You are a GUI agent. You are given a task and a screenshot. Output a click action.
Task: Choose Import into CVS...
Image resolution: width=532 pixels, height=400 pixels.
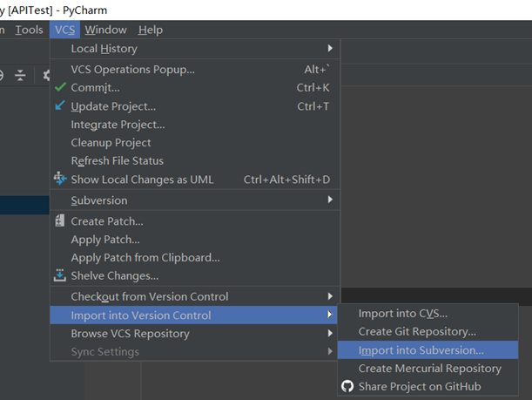[428, 314]
